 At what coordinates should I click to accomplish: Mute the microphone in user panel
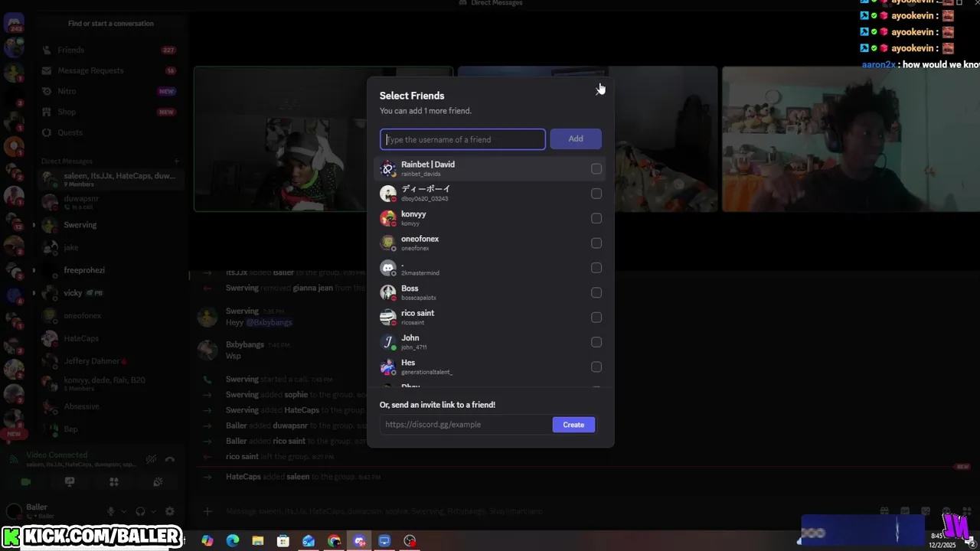[x=111, y=511]
